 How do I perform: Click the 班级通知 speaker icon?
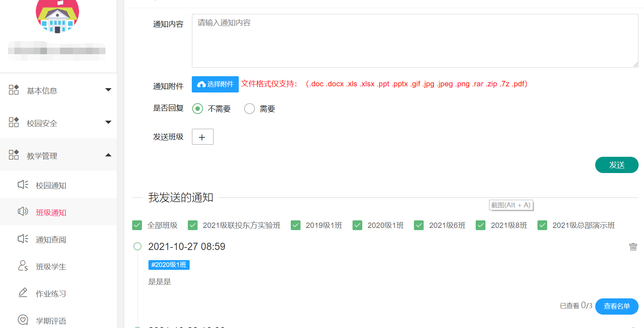(23, 212)
